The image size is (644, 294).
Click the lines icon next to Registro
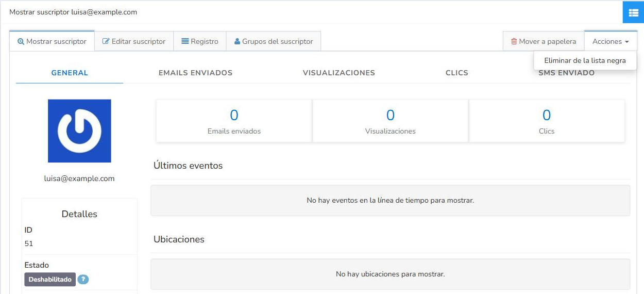click(185, 41)
